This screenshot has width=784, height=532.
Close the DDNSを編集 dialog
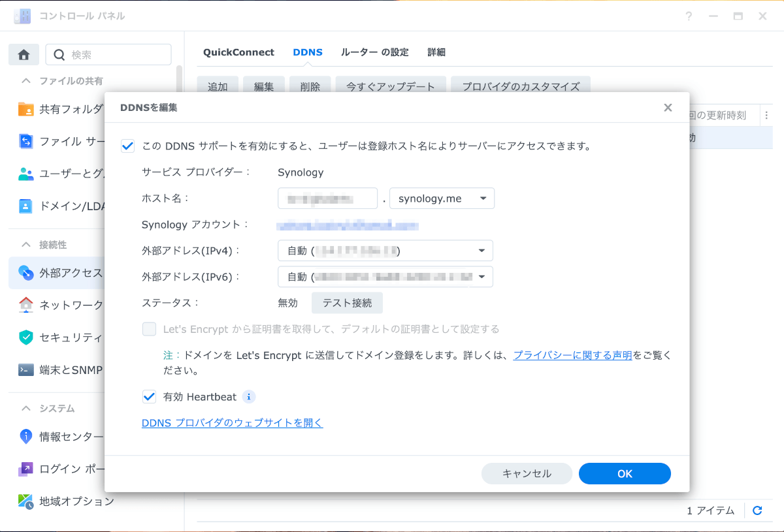point(668,108)
